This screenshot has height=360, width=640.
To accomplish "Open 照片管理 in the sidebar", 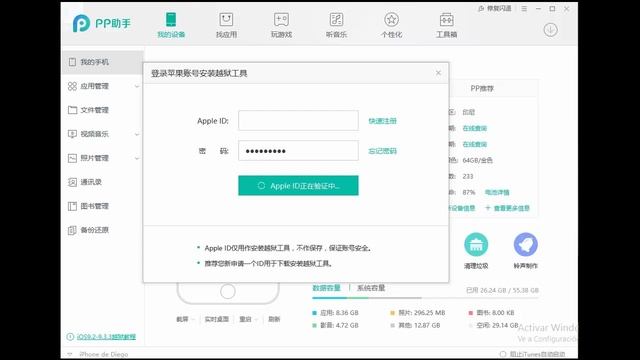I will (102, 158).
